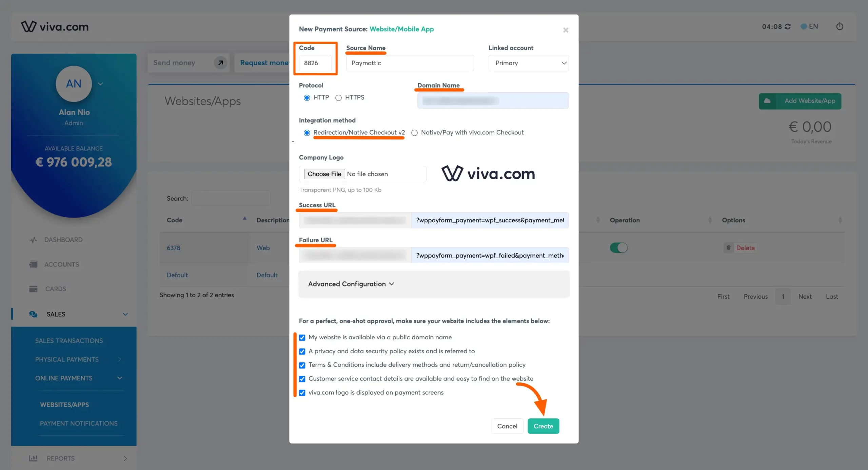Viewport: 868px width, 470px height.
Task: Collapse the SALES sidebar section
Action: (x=125, y=314)
